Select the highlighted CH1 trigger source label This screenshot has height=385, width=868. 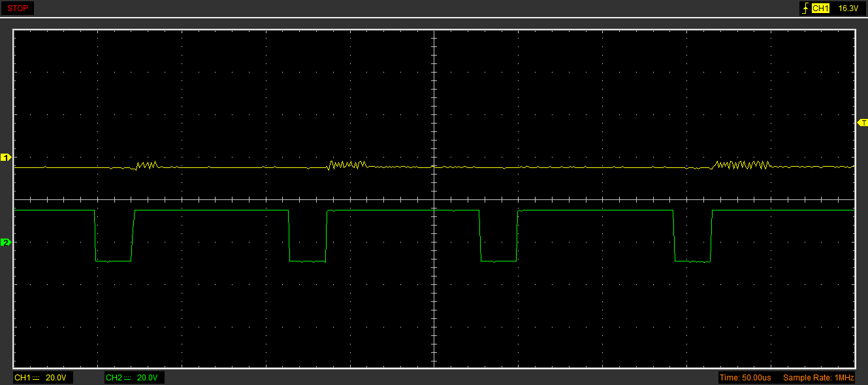(x=820, y=8)
